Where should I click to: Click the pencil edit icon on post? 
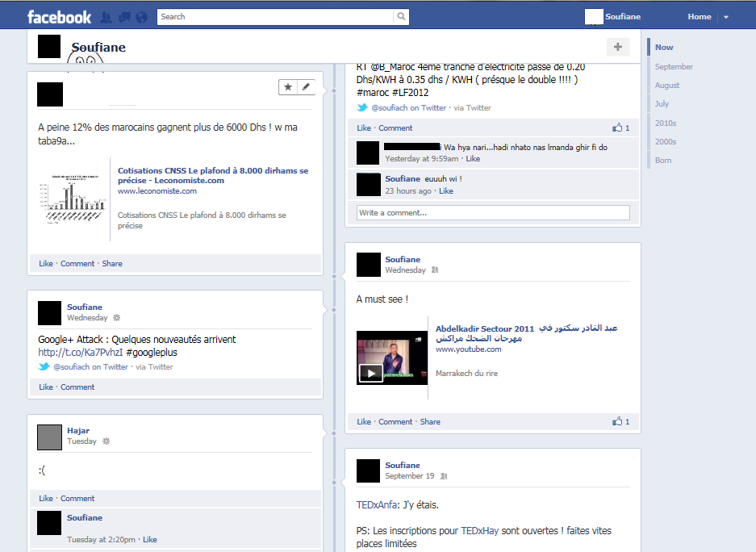tap(306, 87)
